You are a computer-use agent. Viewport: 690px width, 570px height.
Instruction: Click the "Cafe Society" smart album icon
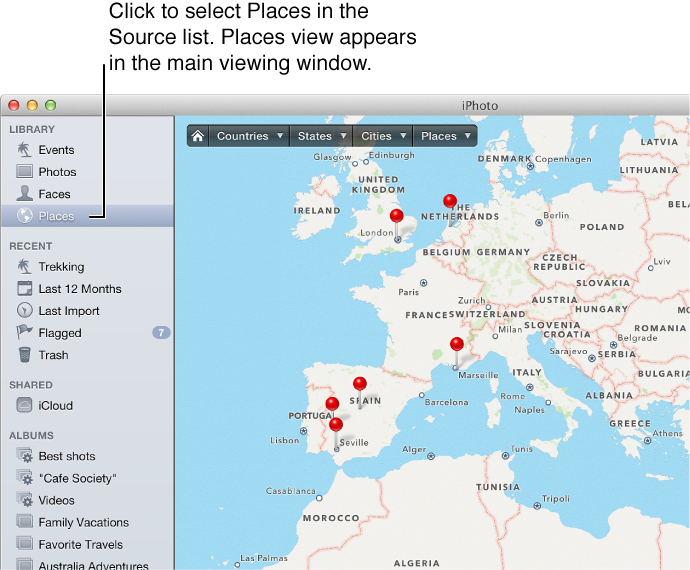point(25,478)
